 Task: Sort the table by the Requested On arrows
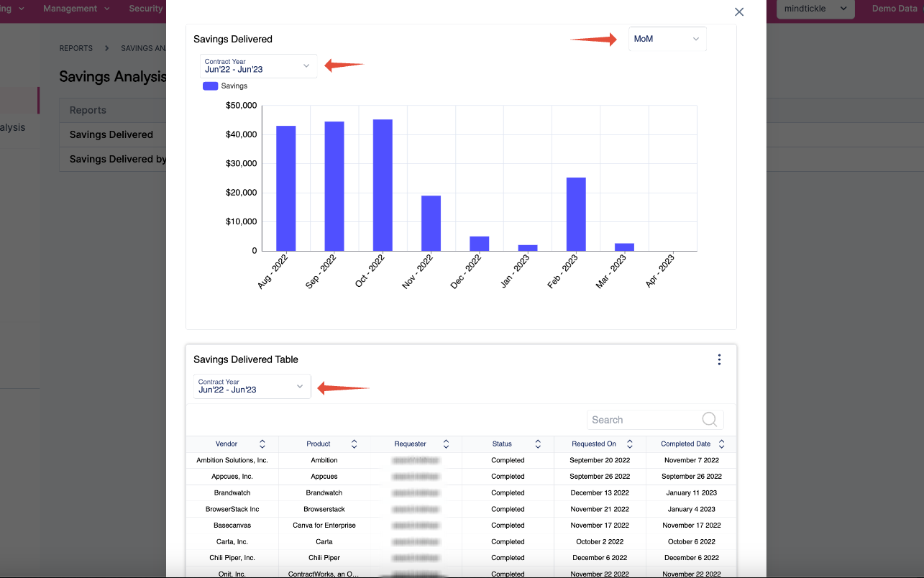(x=630, y=444)
